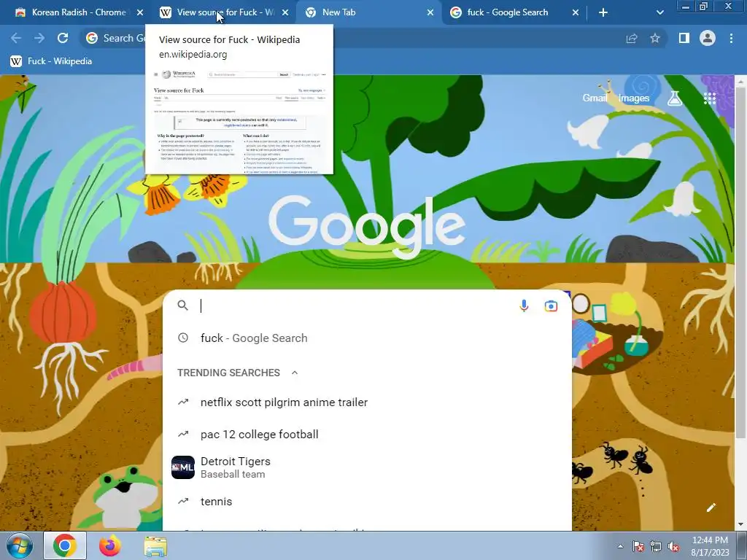Close the fuck - Google Search tab
747x560 pixels.
575,13
